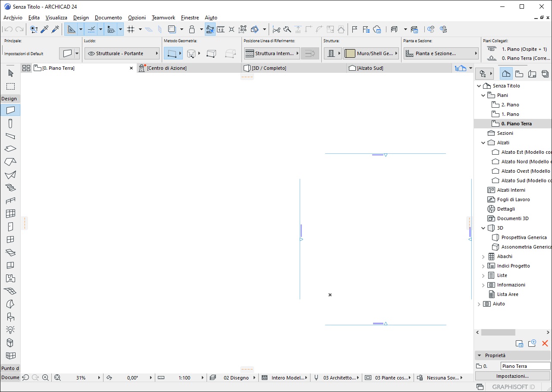The width and height of the screenshot is (552, 392).
Task: Open the Archivio menu
Action: [x=13, y=18]
